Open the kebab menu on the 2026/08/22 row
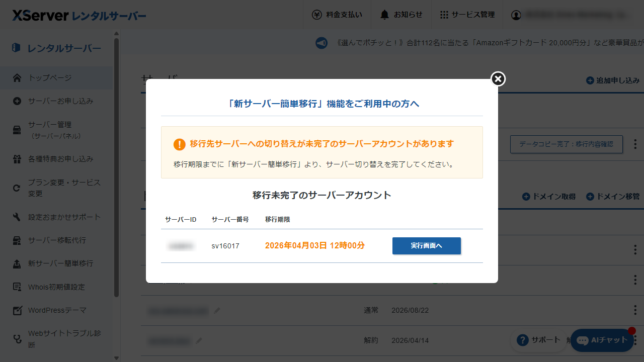 click(635, 311)
